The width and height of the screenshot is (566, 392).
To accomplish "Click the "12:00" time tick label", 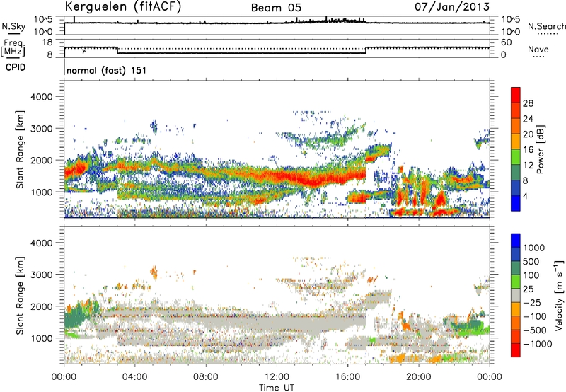I will (x=277, y=377).
